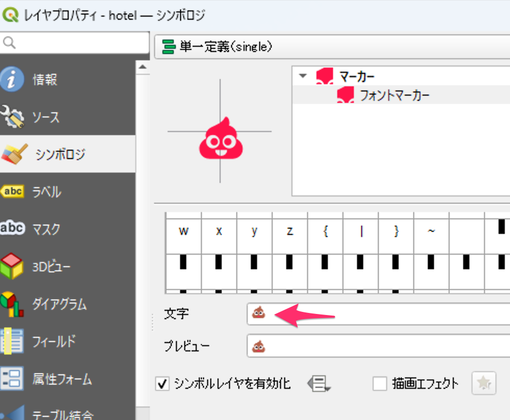
Task: Click the マーカー symbol icon in tree
Action: pyautogui.click(x=325, y=76)
